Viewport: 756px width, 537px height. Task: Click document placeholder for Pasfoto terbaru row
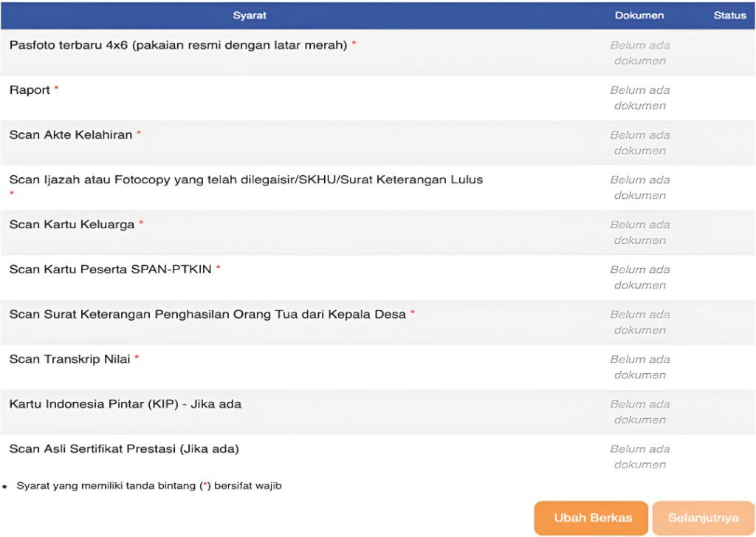[639, 53]
